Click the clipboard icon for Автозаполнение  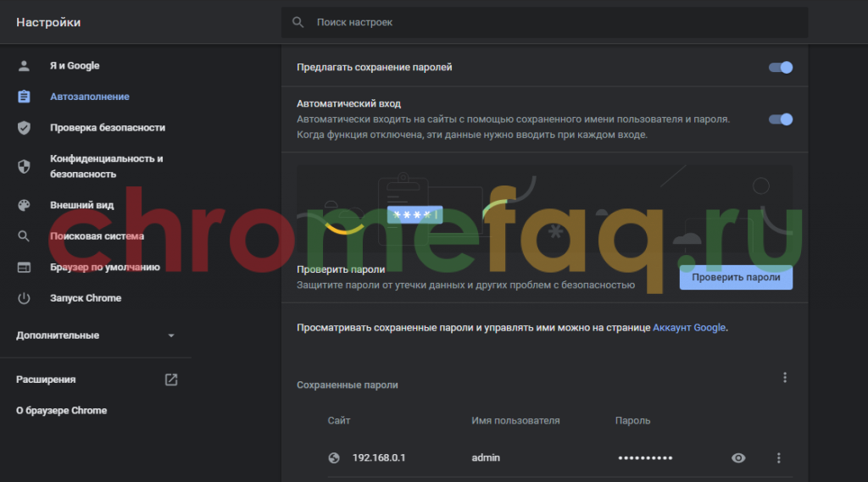[x=24, y=97]
